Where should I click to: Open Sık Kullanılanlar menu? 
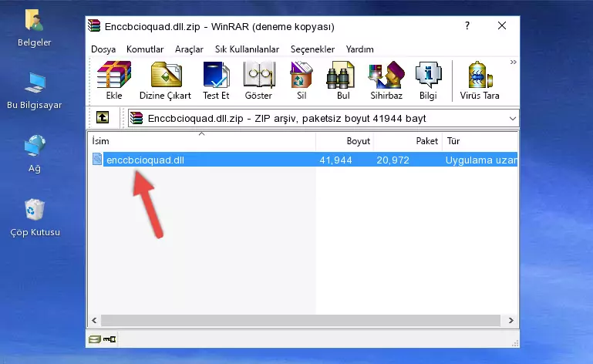coord(247,49)
